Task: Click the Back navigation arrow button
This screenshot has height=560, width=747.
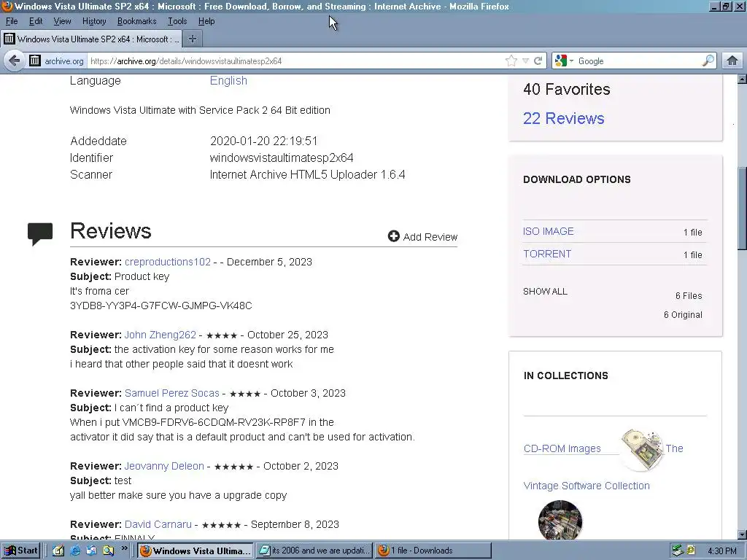Action: click(x=15, y=61)
